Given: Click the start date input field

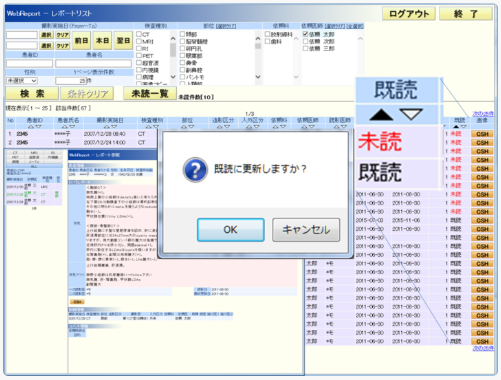Looking at the screenshot, I should (x=22, y=35).
